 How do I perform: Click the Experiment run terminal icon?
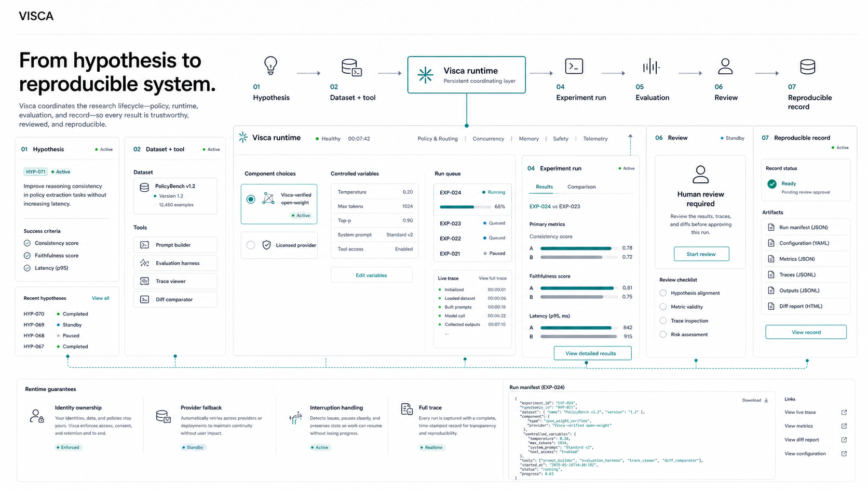[x=574, y=67]
